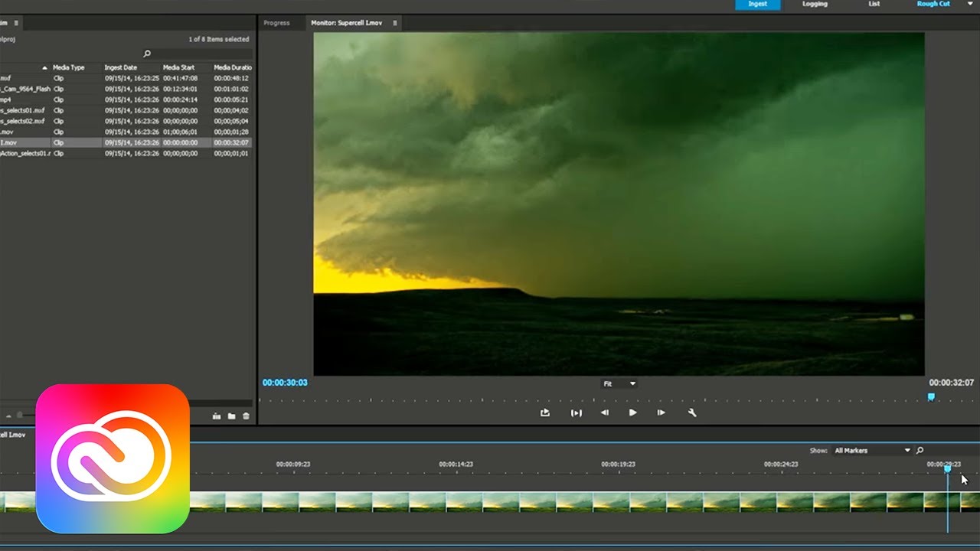The height and width of the screenshot is (551, 980).
Task: Click the small thumbnail zoom-out icon
Action: tap(8, 416)
